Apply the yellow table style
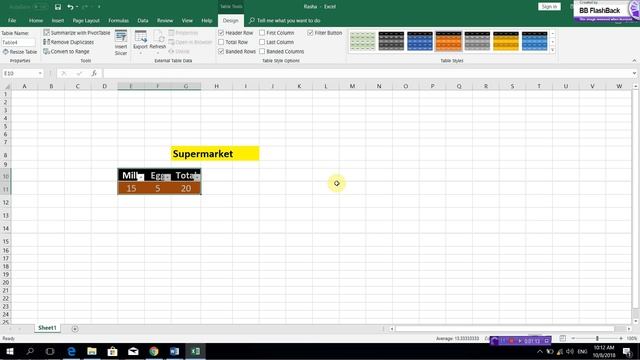640x360 pixels. coord(505,41)
